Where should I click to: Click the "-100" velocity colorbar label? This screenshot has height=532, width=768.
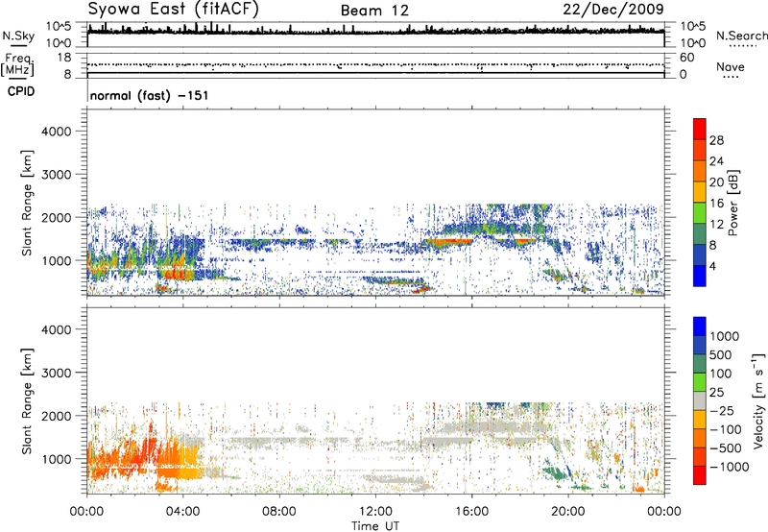click(x=726, y=429)
